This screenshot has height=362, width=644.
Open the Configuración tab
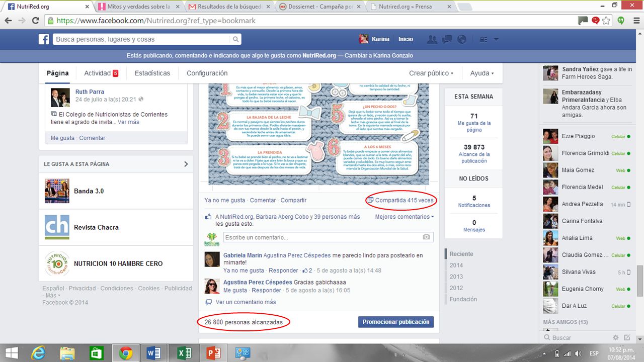tap(207, 73)
